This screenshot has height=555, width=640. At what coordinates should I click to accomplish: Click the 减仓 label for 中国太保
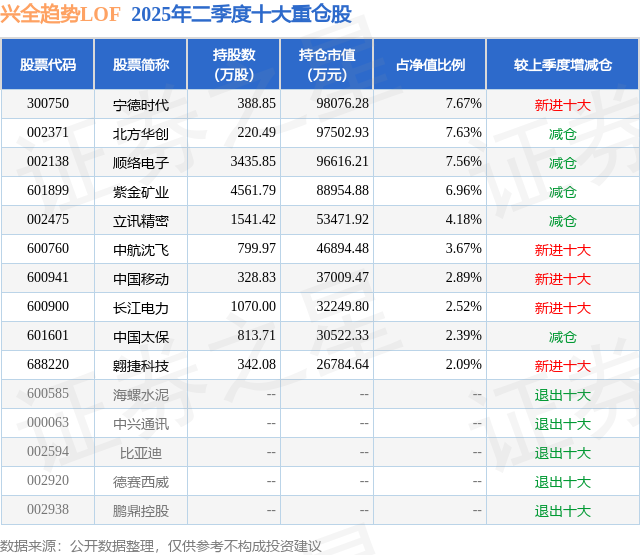point(562,337)
